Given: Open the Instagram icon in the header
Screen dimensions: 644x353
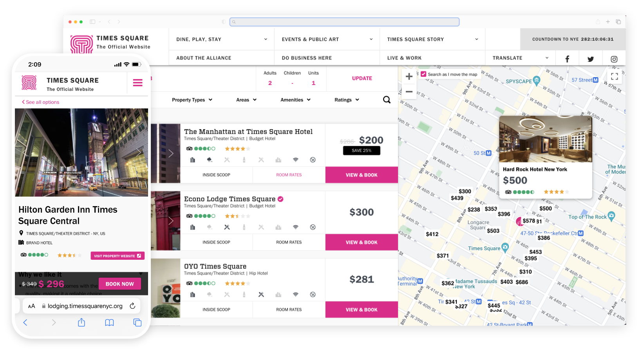Looking at the screenshot, I should point(614,59).
